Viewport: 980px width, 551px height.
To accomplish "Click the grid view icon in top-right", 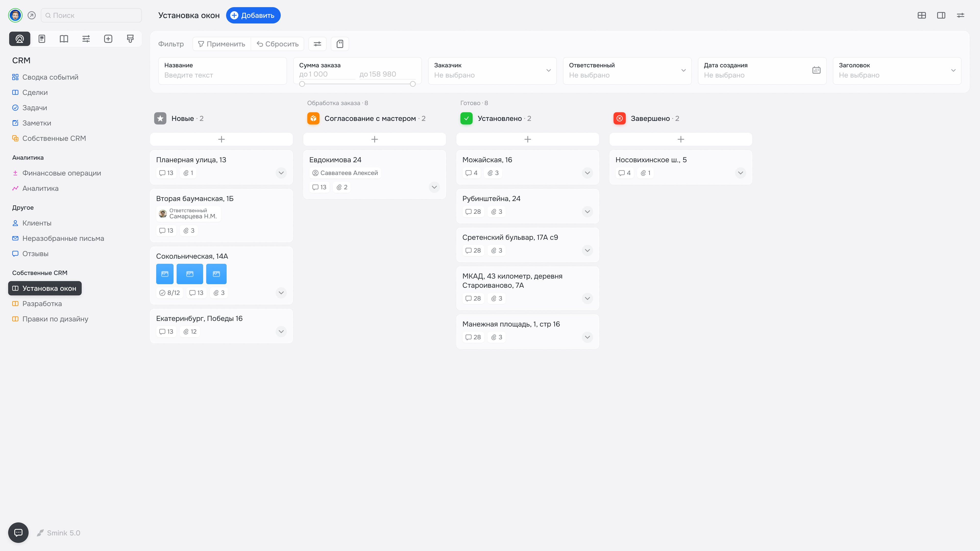I will 921,15.
